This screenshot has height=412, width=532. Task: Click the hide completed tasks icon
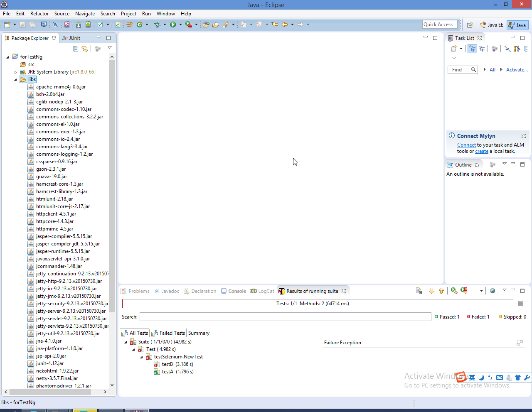click(x=507, y=49)
